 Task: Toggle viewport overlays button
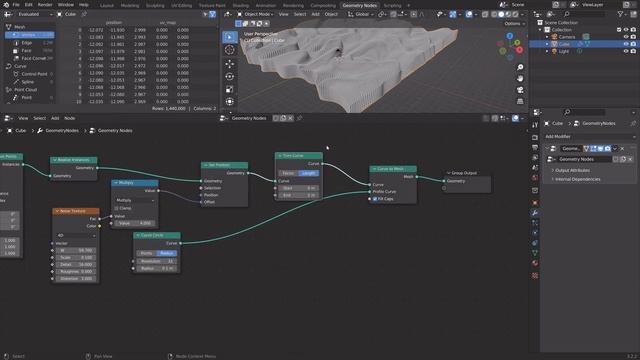pyautogui.click(x=469, y=14)
